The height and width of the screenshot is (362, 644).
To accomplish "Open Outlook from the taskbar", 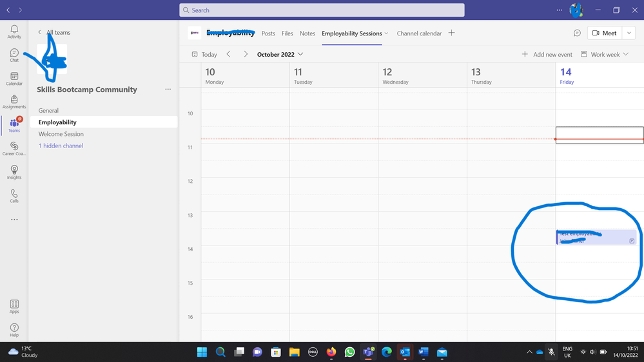I will pos(405,352).
